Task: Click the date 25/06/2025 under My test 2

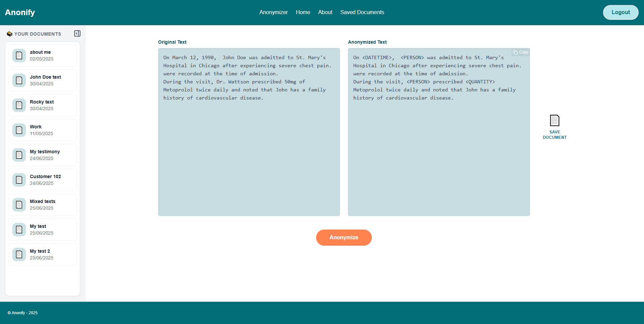Action: pos(42,258)
